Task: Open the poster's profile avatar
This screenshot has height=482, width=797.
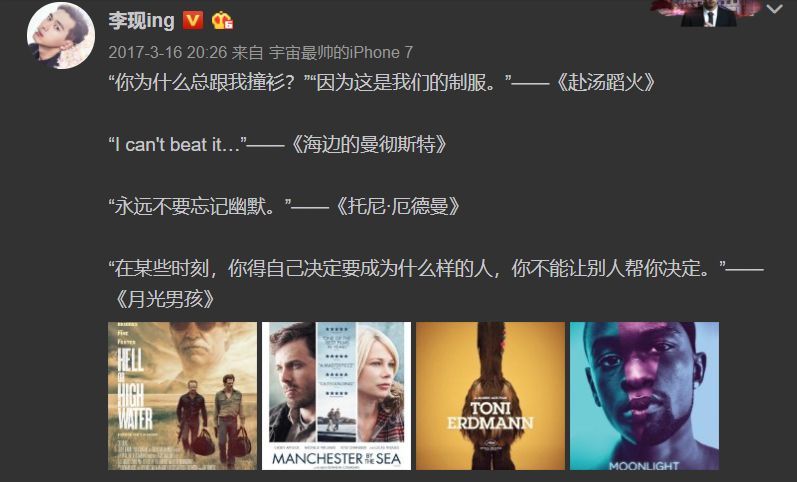Action: tap(60, 35)
